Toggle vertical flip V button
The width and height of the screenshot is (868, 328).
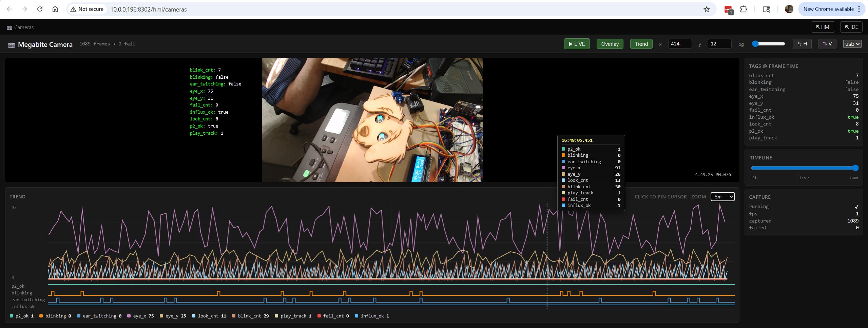pyautogui.click(x=827, y=44)
